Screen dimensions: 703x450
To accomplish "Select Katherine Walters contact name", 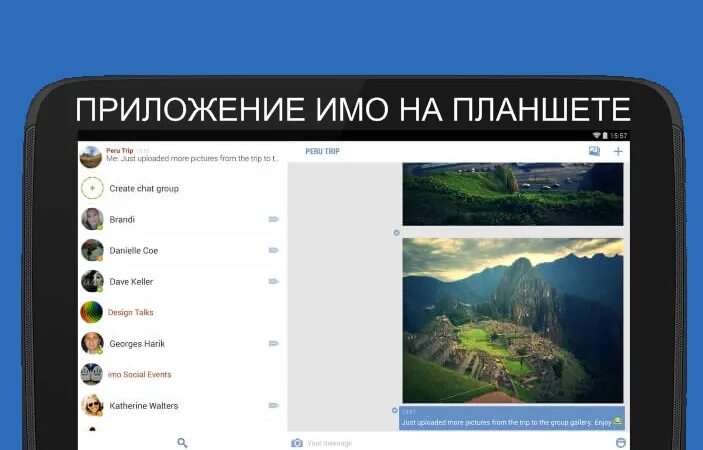I will (143, 406).
